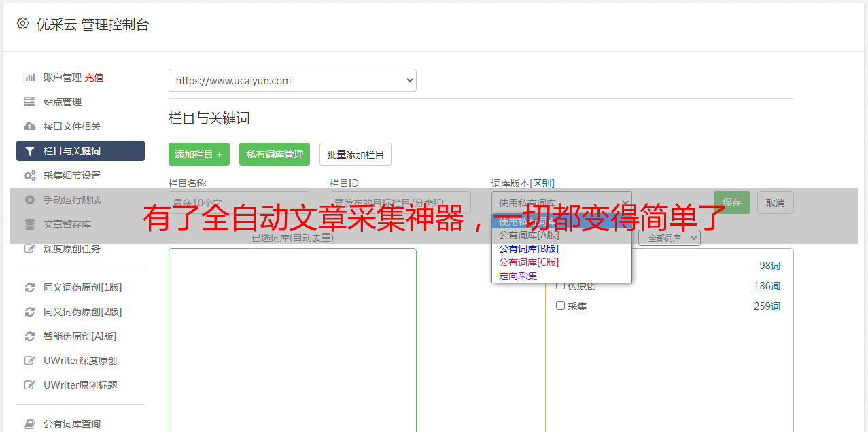The width and height of the screenshot is (868, 432).
Task: Click the refresh icon for 智能伪原创[AI版]
Action: point(29,336)
